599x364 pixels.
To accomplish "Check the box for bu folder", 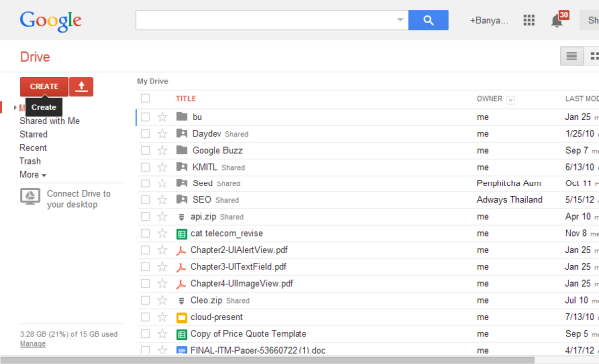I will 145,117.
